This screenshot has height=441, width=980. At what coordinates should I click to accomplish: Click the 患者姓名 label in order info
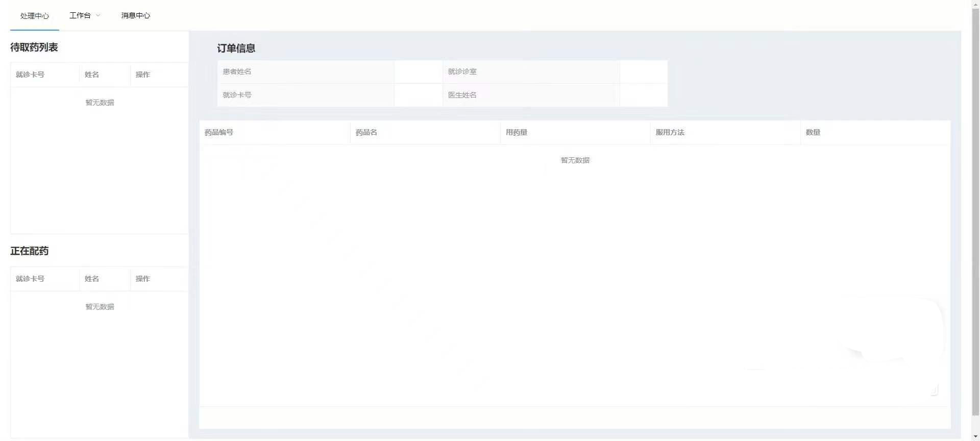(x=237, y=71)
